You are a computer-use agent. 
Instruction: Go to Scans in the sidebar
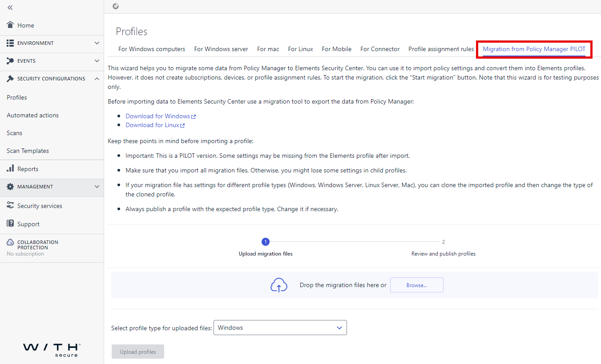[15, 133]
